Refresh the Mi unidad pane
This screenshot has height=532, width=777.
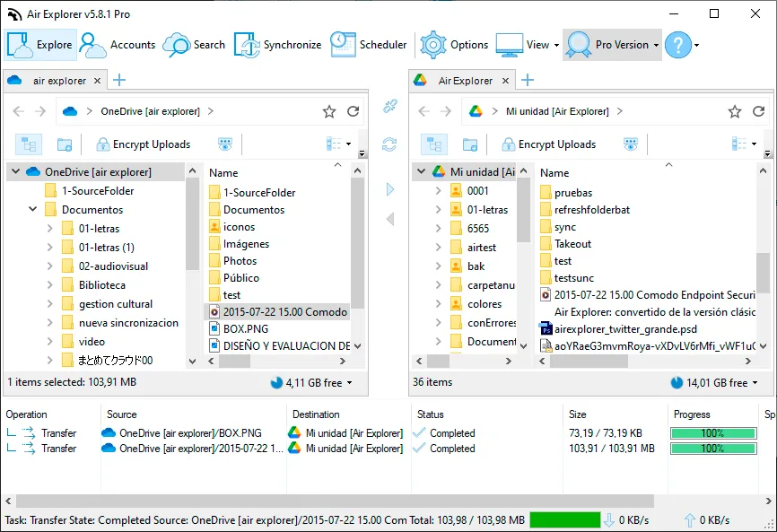click(x=759, y=111)
